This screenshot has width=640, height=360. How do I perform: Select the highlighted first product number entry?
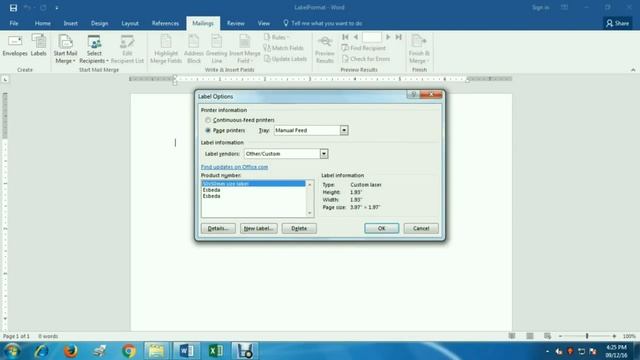tap(253, 184)
